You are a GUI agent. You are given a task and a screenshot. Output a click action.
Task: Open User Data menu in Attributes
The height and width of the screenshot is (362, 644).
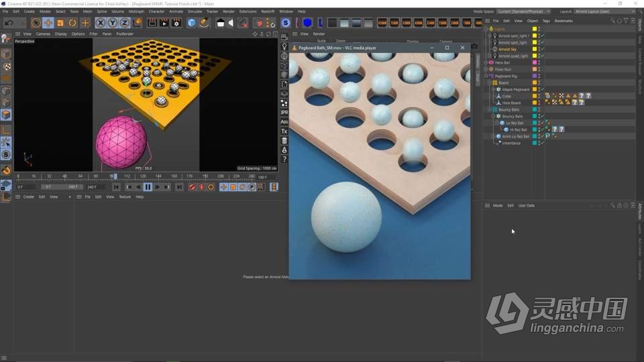(526, 206)
